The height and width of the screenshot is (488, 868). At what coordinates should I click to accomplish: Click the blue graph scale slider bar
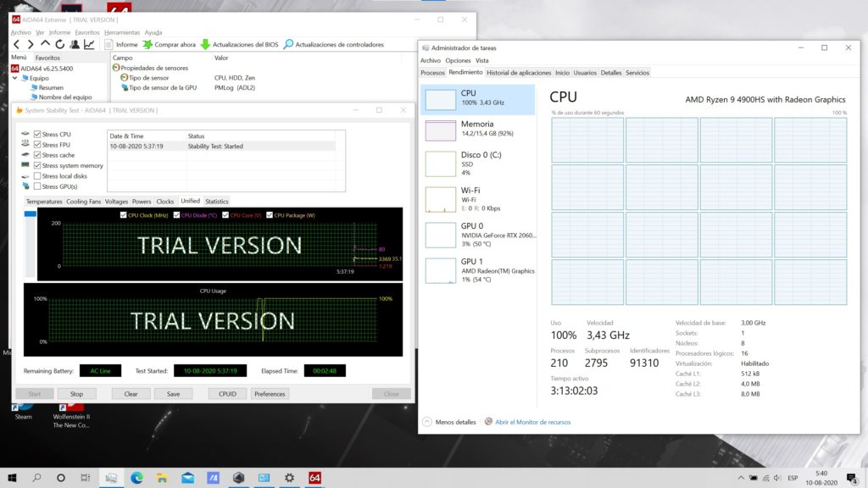click(x=30, y=213)
